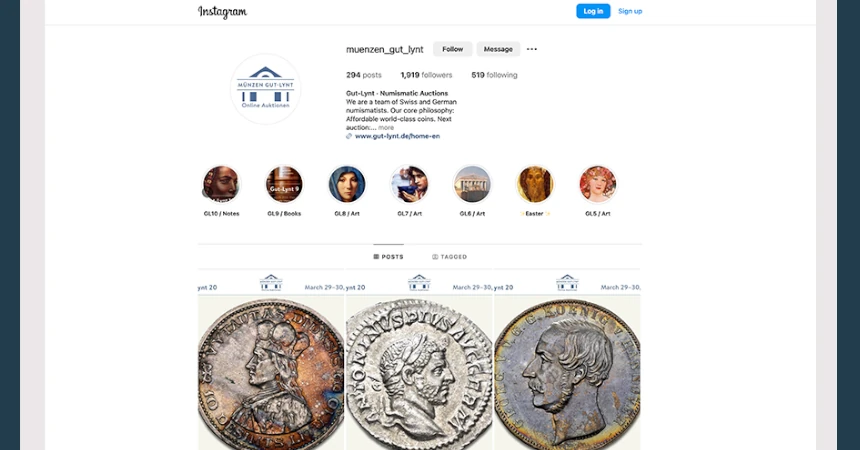
Task: Open the GL5 / Art story highlight
Action: click(x=598, y=184)
